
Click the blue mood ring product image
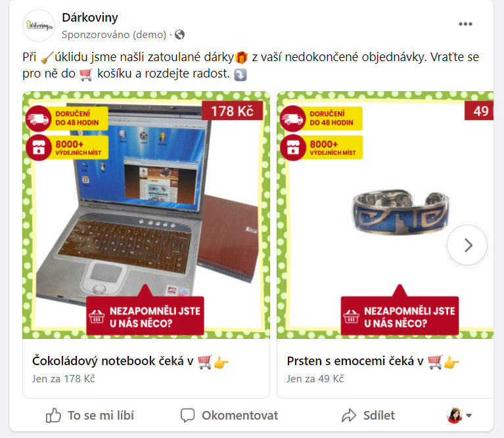tap(400, 211)
